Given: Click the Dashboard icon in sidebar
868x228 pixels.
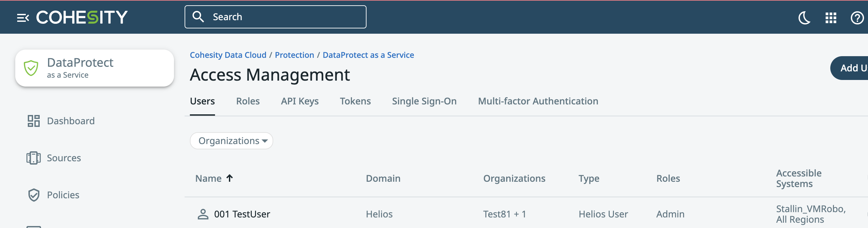Looking at the screenshot, I should [34, 121].
